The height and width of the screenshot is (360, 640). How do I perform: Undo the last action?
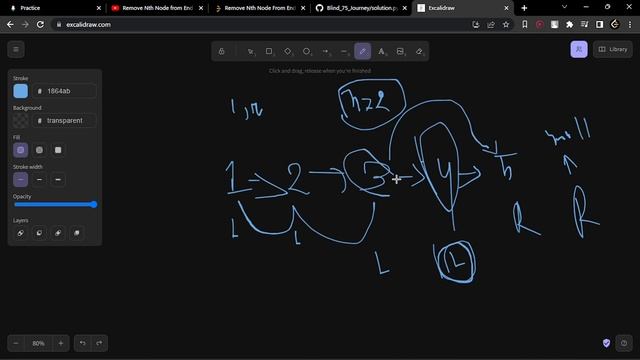click(x=83, y=343)
